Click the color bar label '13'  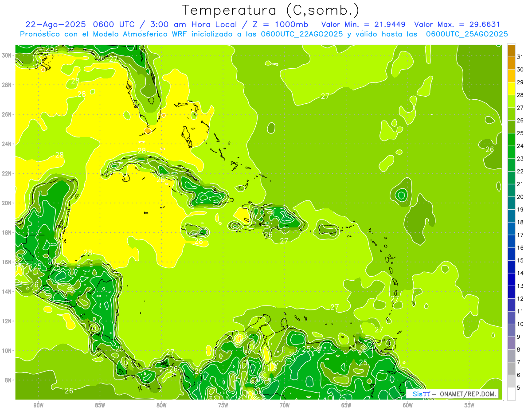click(x=520, y=286)
